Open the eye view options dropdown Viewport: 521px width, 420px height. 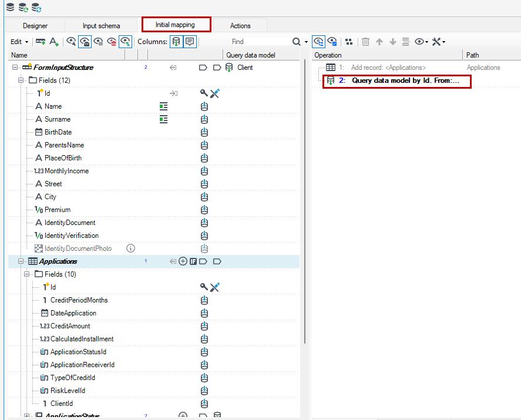(421, 42)
